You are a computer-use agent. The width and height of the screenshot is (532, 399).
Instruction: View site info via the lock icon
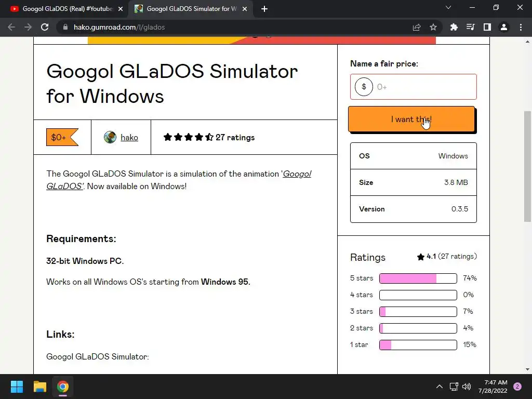coord(65,27)
